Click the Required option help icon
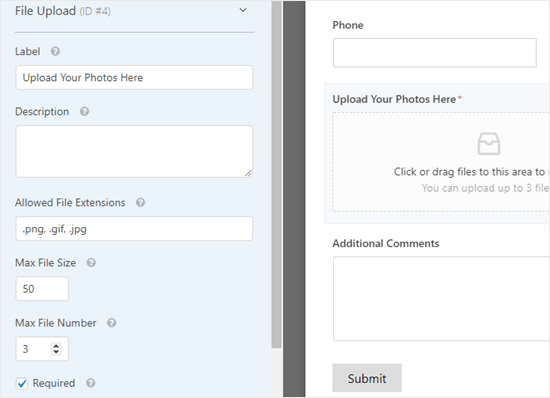Screen dimensions: 550x398 click(x=90, y=383)
